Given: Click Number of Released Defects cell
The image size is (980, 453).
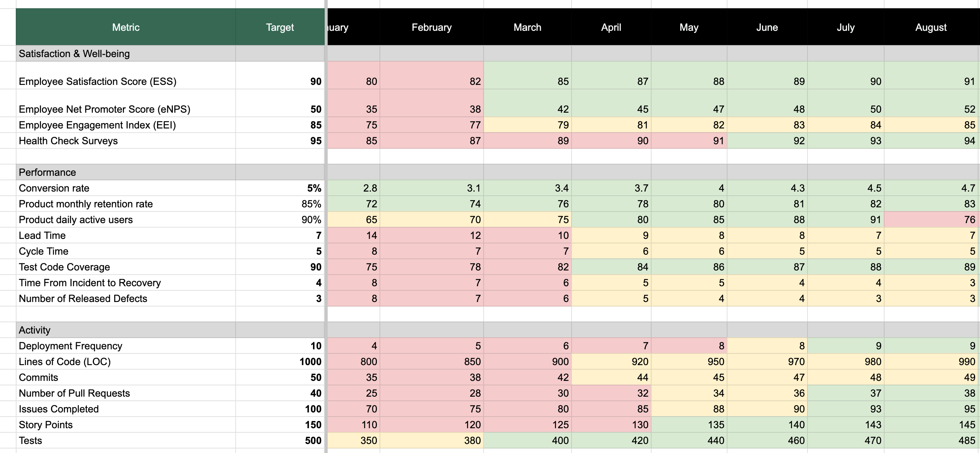Looking at the screenshot, I should pyautogui.click(x=126, y=299).
